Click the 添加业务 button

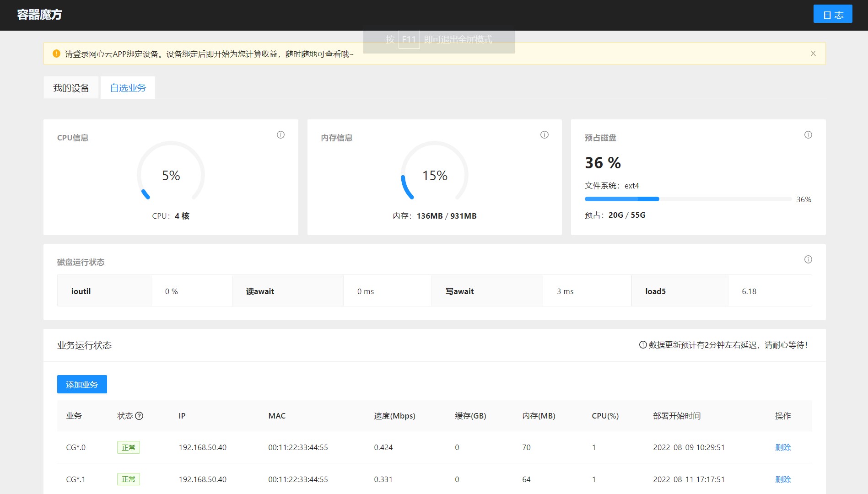coord(82,384)
